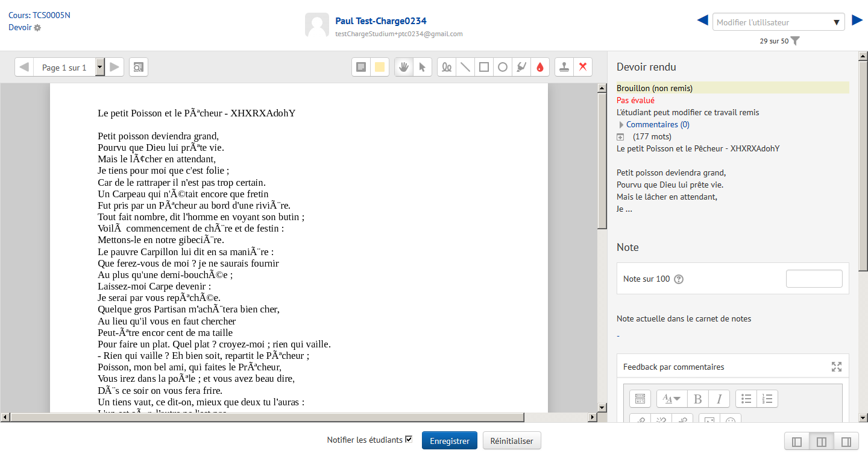
Task: Collapse the grade panel layout button
Action: (x=846, y=442)
